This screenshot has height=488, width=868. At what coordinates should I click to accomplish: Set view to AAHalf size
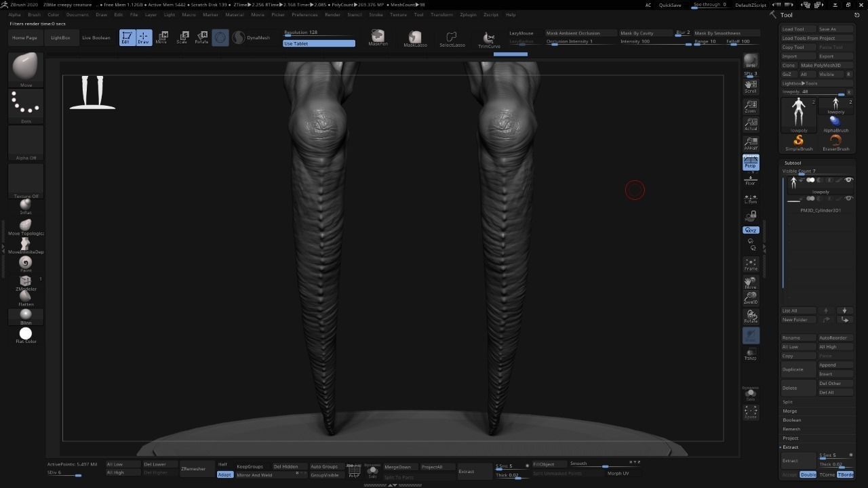751,144
